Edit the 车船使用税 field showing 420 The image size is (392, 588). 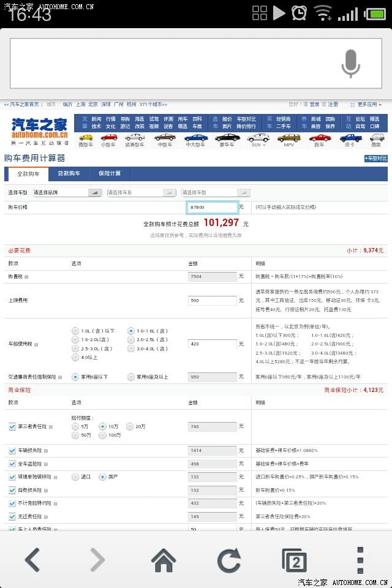[x=213, y=344]
